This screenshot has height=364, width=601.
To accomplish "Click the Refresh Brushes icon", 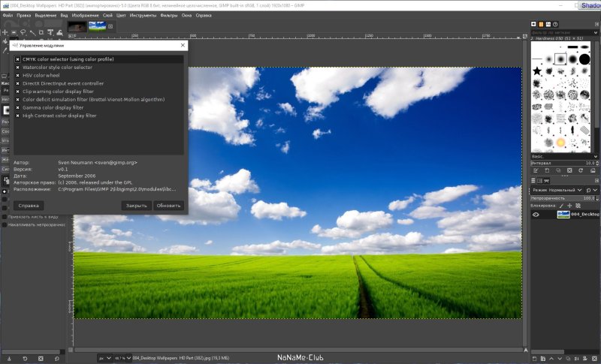I will 581,170.
